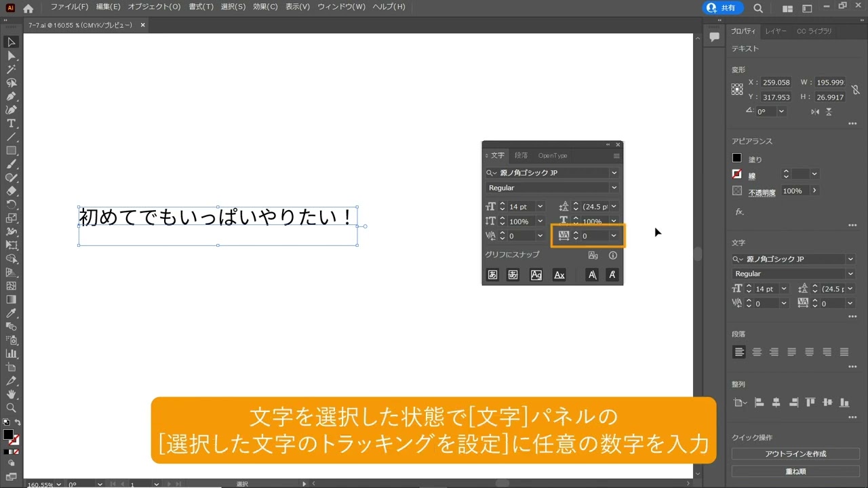Pick the Magic Wand tool

[x=12, y=69]
